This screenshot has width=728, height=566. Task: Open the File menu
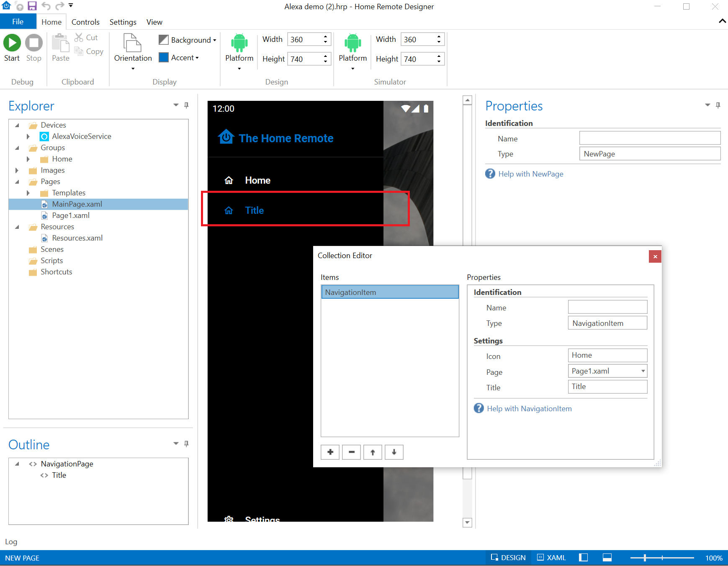pos(18,22)
